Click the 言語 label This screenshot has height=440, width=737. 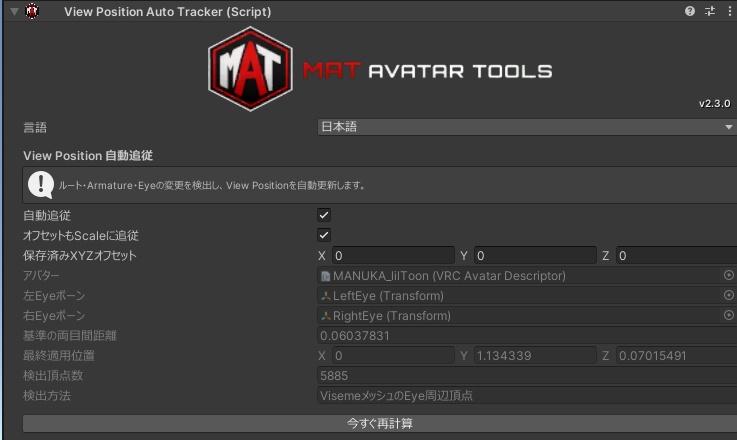click(x=35, y=127)
